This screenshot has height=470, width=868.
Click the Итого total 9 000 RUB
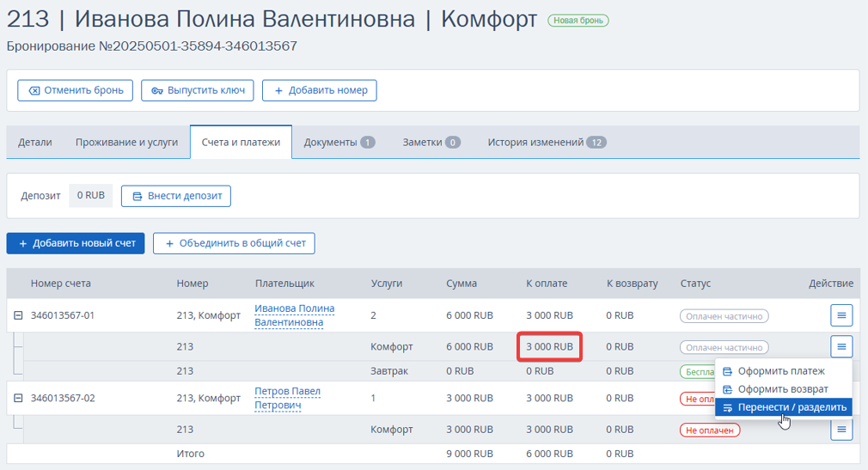pyautogui.click(x=469, y=454)
